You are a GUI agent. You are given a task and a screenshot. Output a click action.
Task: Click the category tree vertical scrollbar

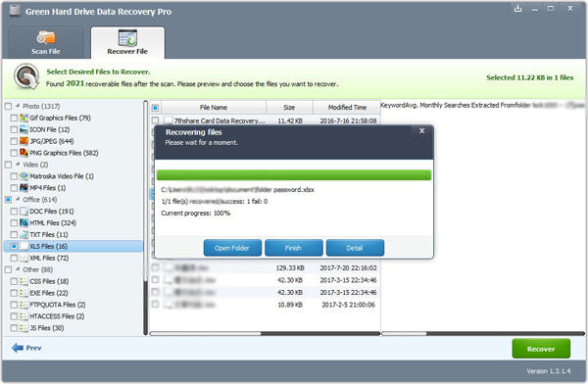coord(145,217)
